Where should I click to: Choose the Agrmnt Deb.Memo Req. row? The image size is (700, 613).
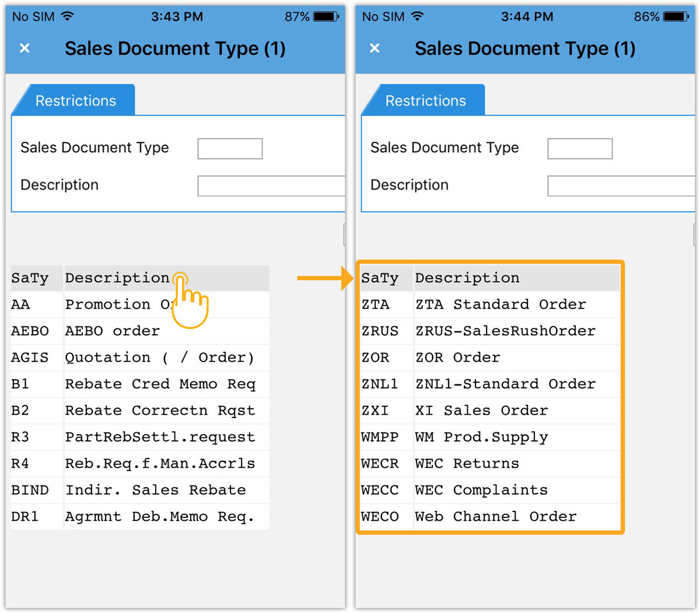(159, 517)
